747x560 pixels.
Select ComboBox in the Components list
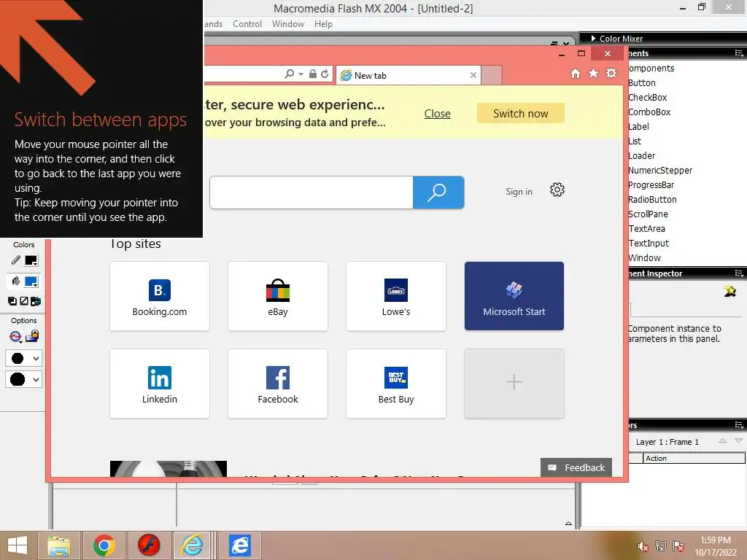649,112
